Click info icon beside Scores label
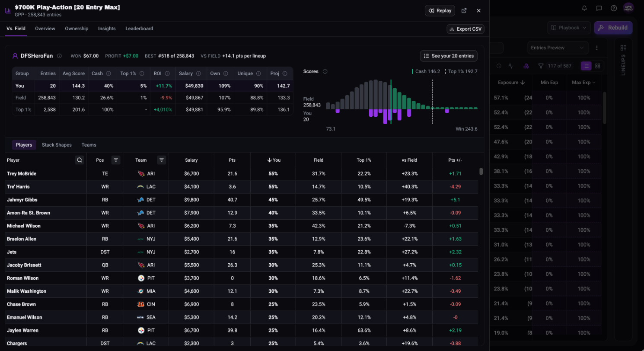Image resolution: width=644 pixels, height=351 pixels. pos(325,71)
